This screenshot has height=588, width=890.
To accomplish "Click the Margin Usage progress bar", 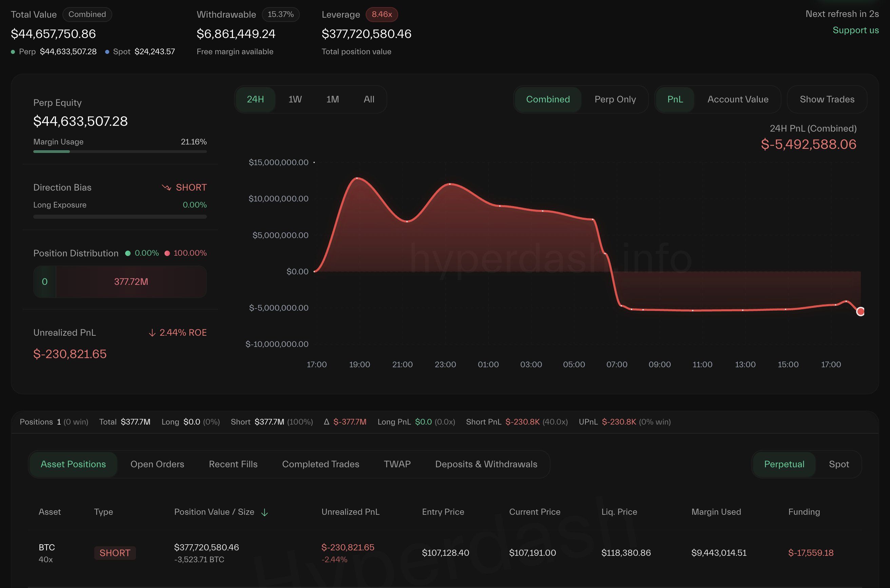I will (120, 152).
